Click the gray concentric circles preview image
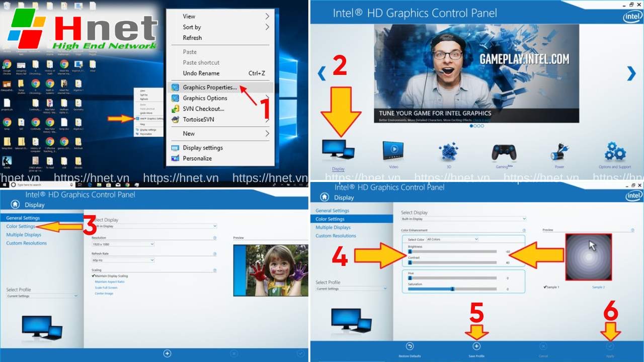This screenshot has height=362, width=644. [588, 257]
